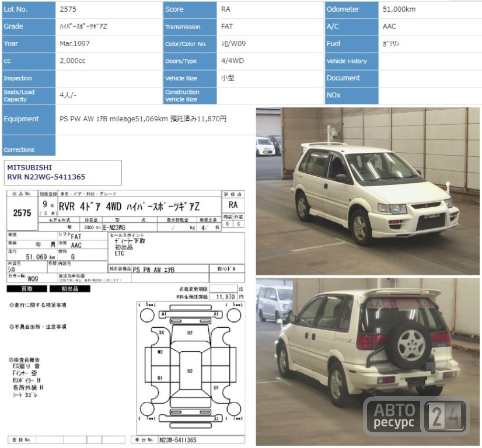Click the car damage diagram on the sheet
Image resolution: width=482 pixels, height=448 pixels.
click(191, 367)
